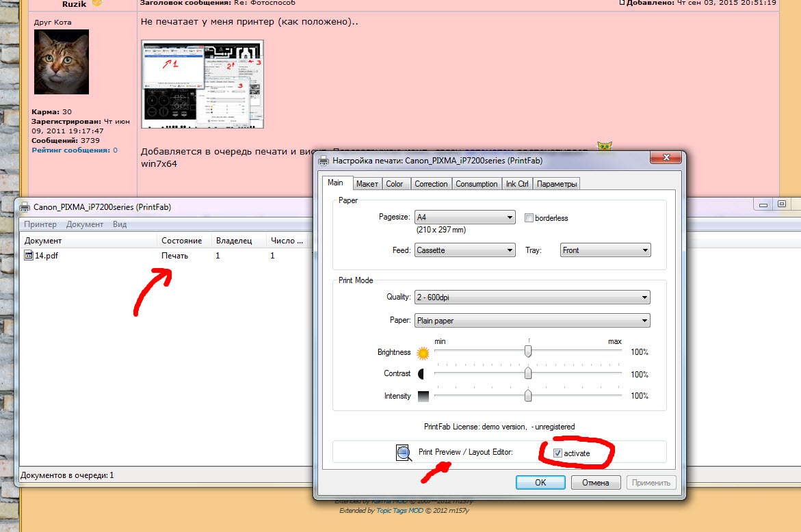
Task: Click the Карма: 30 text
Action: tap(51, 112)
